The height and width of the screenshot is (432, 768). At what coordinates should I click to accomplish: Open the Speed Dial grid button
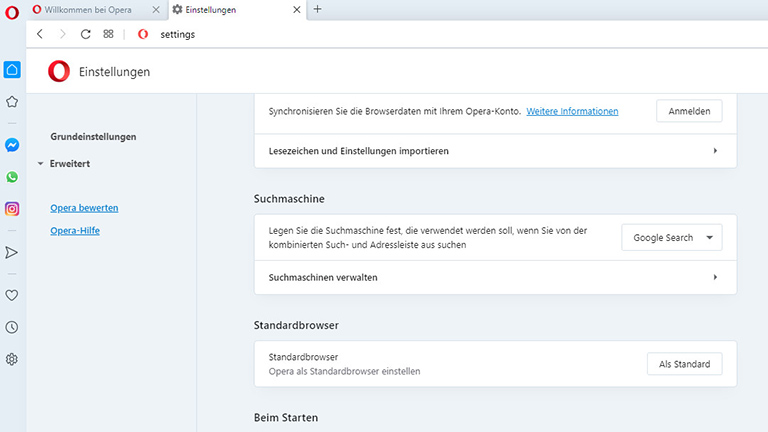click(108, 34)
